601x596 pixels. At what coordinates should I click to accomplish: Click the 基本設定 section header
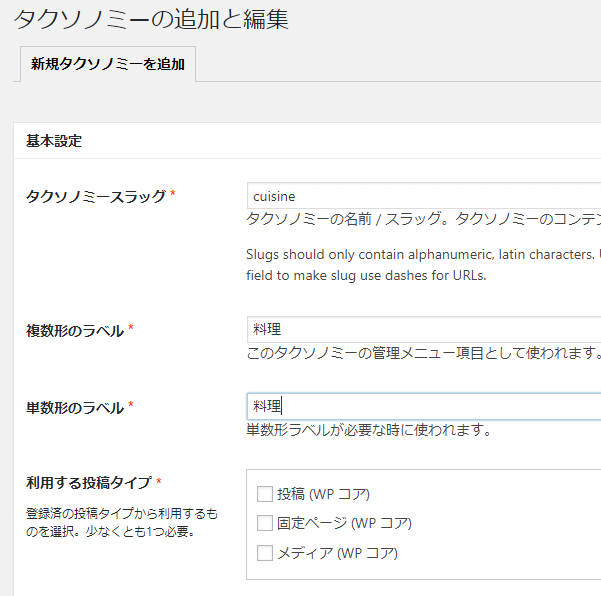[x=54, y=141]
